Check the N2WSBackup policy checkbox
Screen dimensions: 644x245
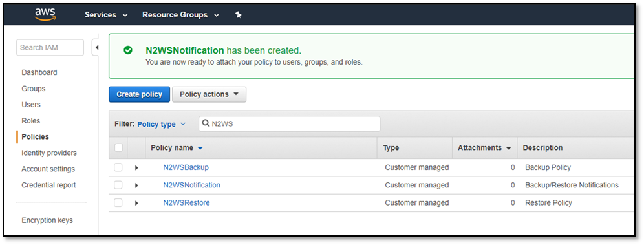118,167
